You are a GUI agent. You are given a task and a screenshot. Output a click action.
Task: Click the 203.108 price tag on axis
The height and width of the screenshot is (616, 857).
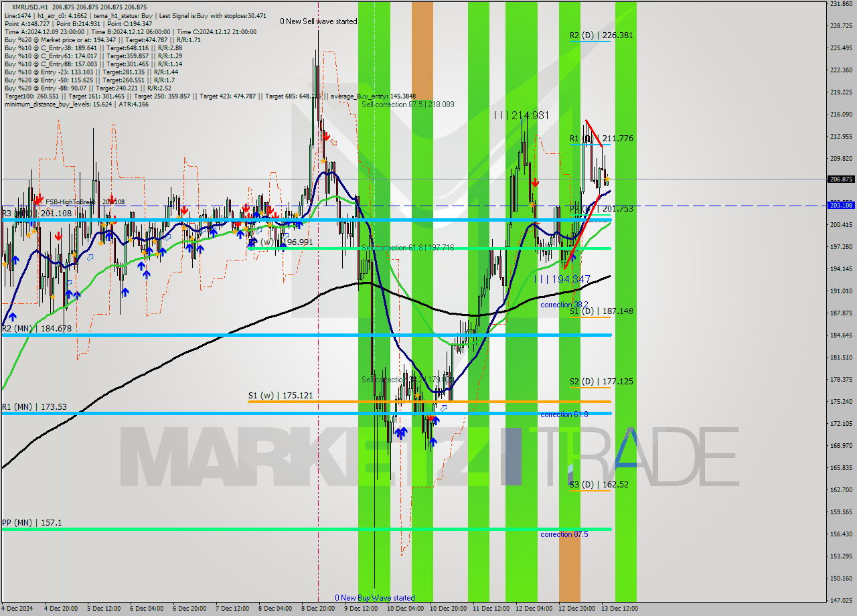[x=841, y=205]
